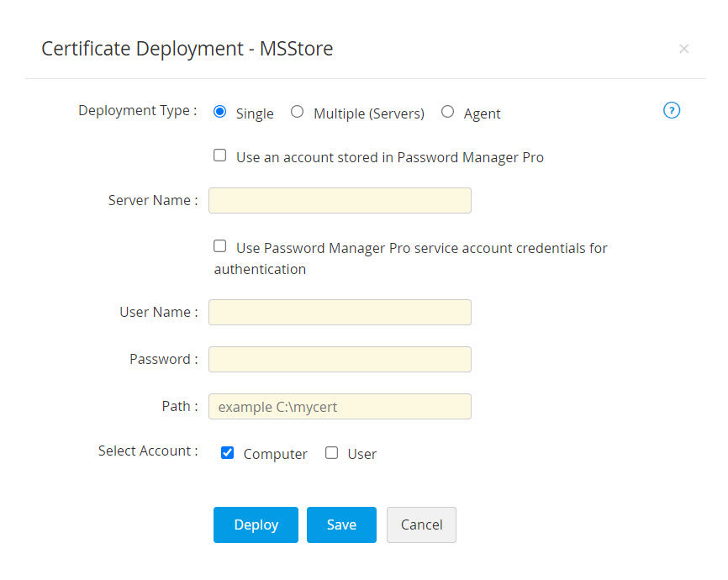Close the Certificate Deployment dialog

click(683, 49)
